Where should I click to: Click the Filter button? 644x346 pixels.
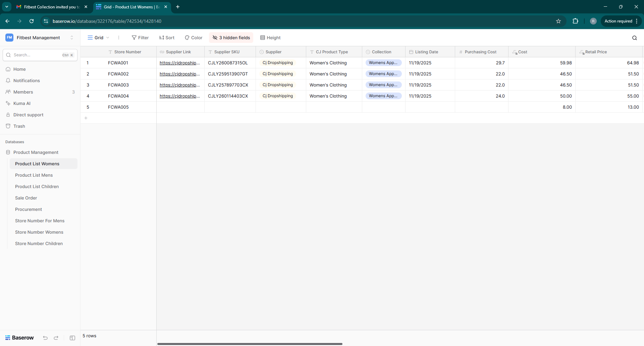(140, 38)
